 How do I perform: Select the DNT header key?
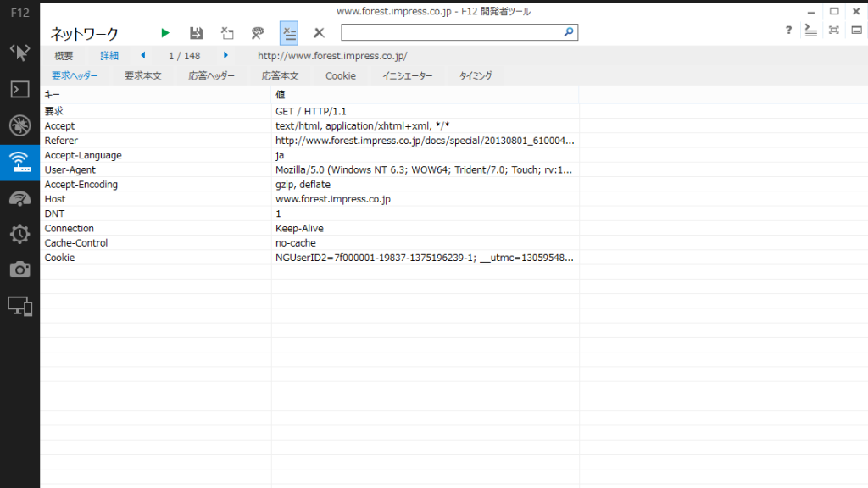click(54, 213)
